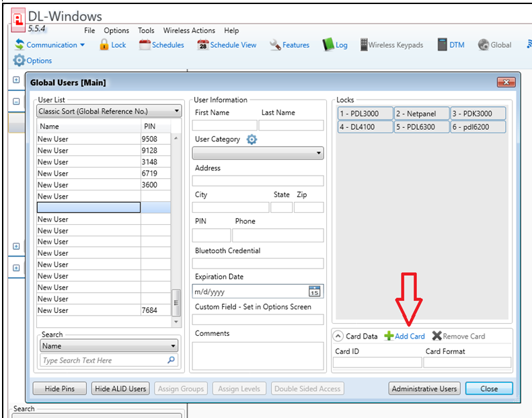
Task: Click the Hide ALID Users button
Action: pyautogui.click(x=120, y=388)
